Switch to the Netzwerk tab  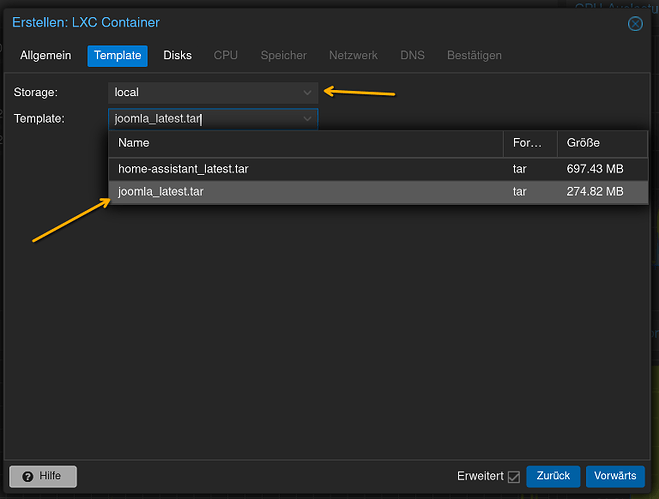tap(353, 55)
